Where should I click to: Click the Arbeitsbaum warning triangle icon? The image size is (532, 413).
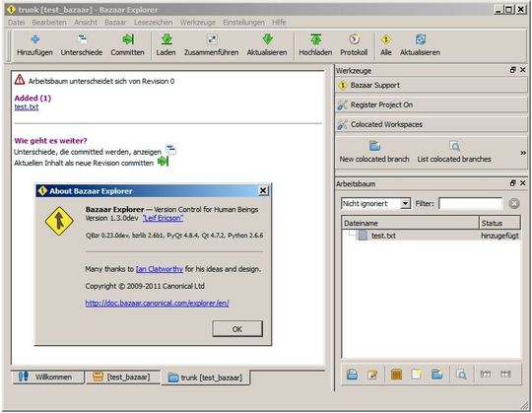click(20, 80)
